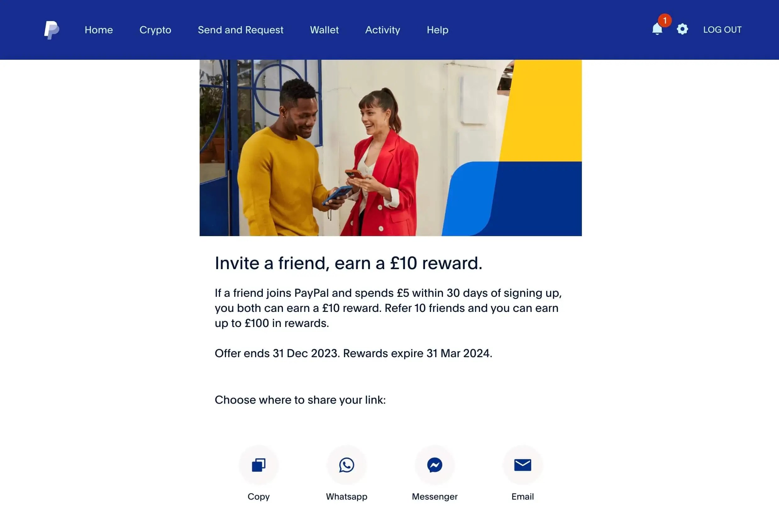Open the notifications bell icon
Viewport: 779px width, 532px height.
657,30
